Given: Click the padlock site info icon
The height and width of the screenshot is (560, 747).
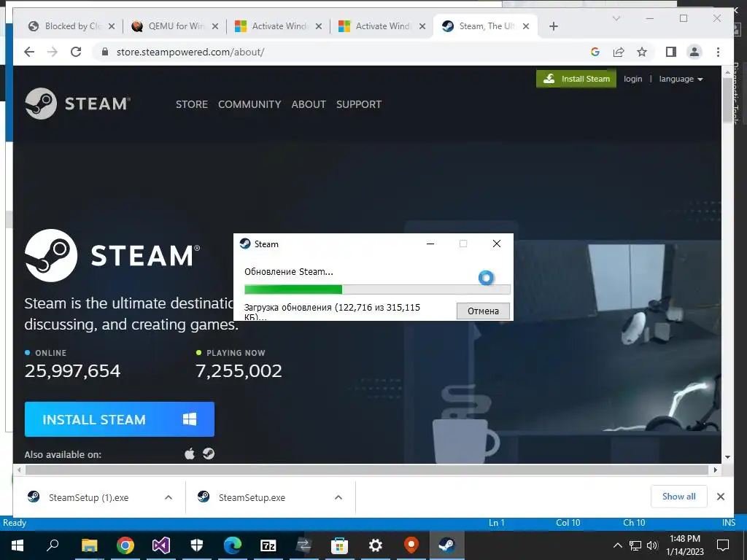Looking at the screenshot, I should 105,52.
